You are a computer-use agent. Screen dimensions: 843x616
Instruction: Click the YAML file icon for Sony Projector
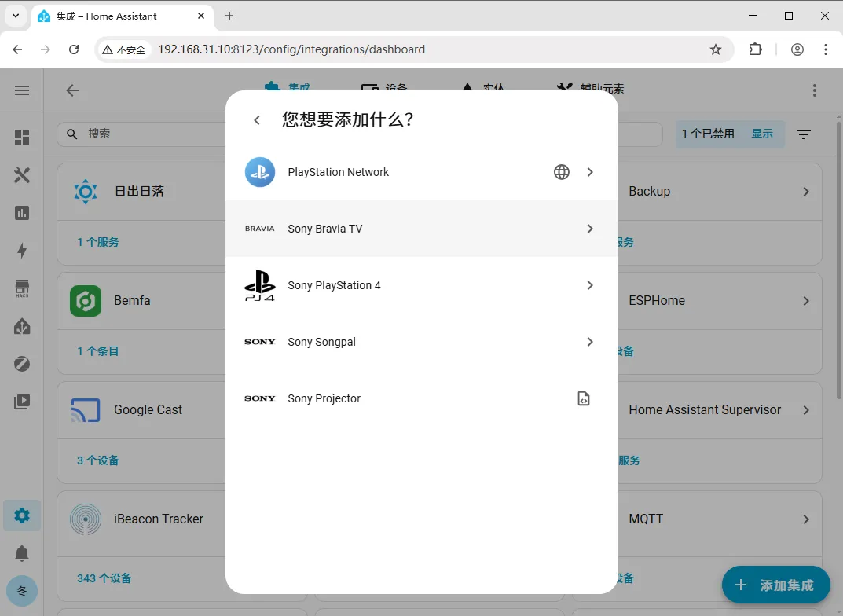click(583, 398)
